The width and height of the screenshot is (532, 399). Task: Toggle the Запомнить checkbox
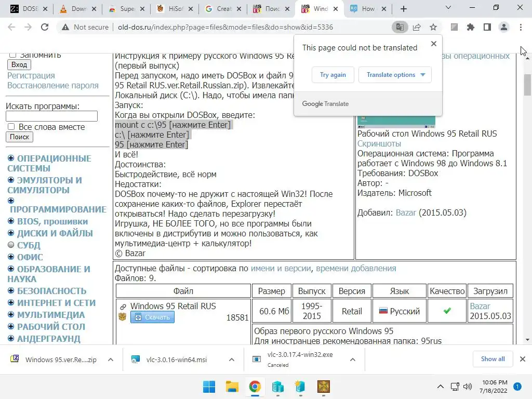[12, 55]
